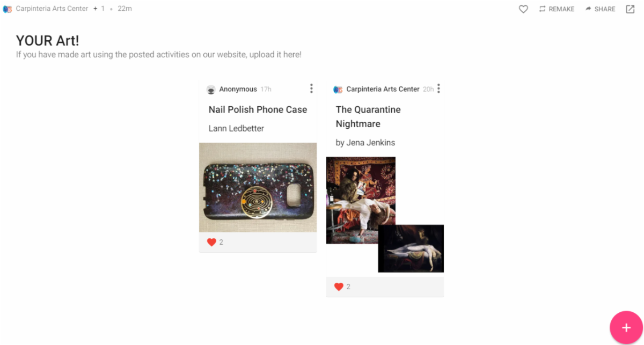Open the three-dot menu on Nail Polish Phone Case post

tap(311, 89)
